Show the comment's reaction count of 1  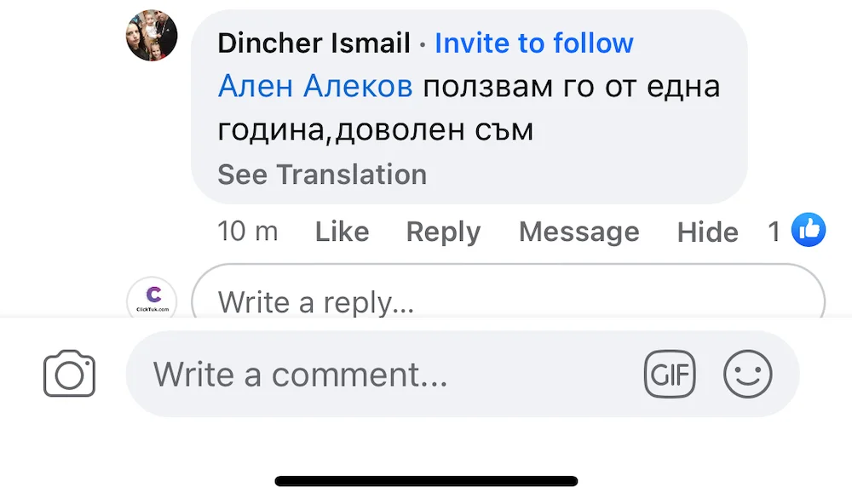(774, 232)
